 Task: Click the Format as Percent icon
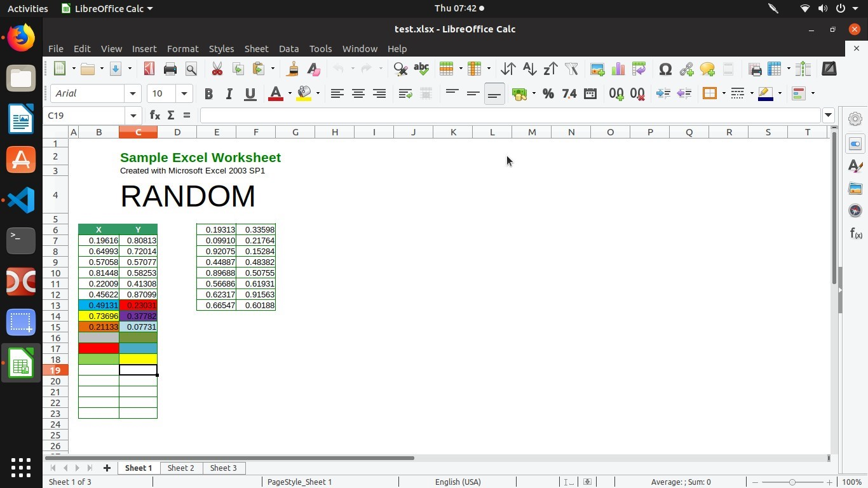(x=548, y=93)
